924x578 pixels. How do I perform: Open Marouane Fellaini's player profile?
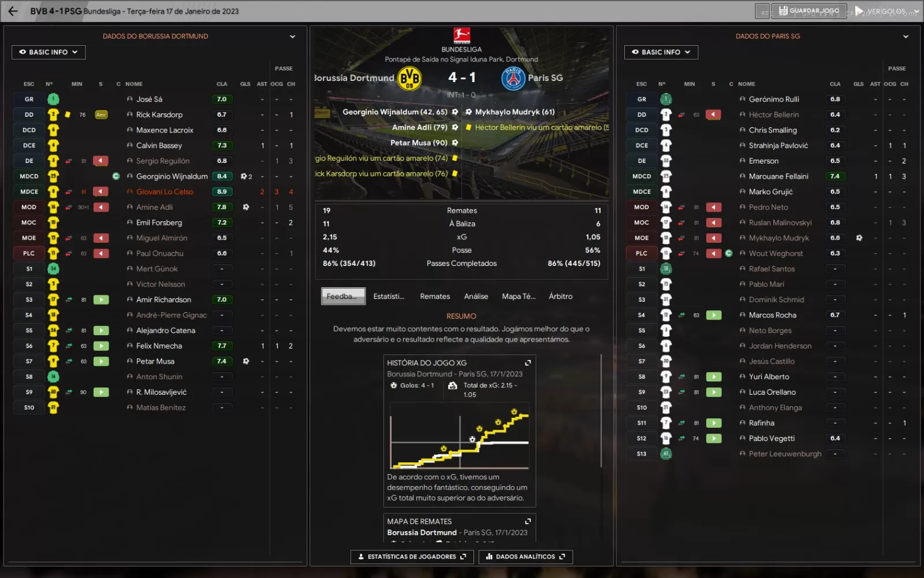coord(778,176)
